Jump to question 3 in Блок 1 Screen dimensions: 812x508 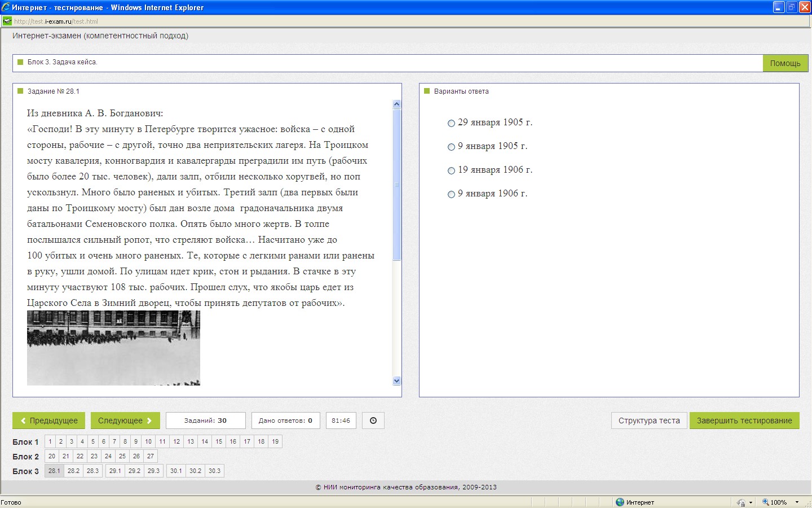(72, 441)
